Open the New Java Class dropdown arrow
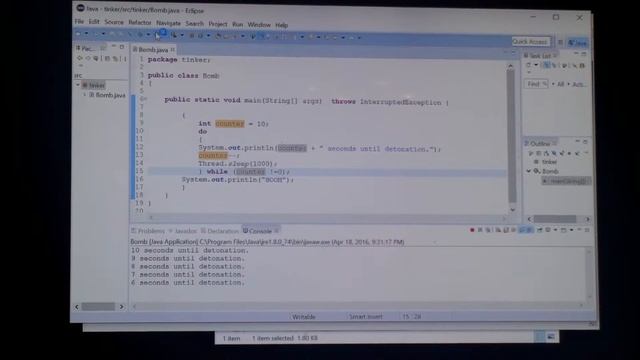 (208, 36)
